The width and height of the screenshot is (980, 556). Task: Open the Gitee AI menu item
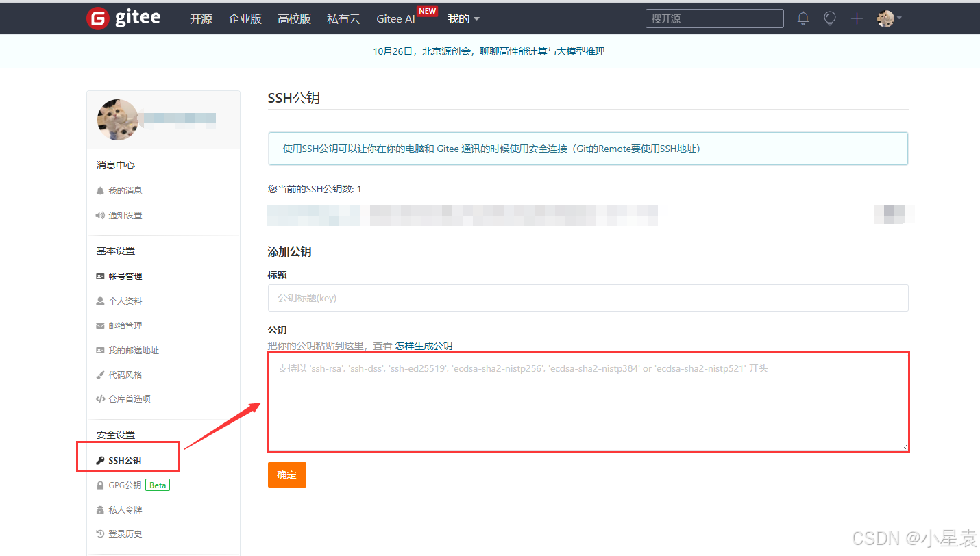pos(395,18)
